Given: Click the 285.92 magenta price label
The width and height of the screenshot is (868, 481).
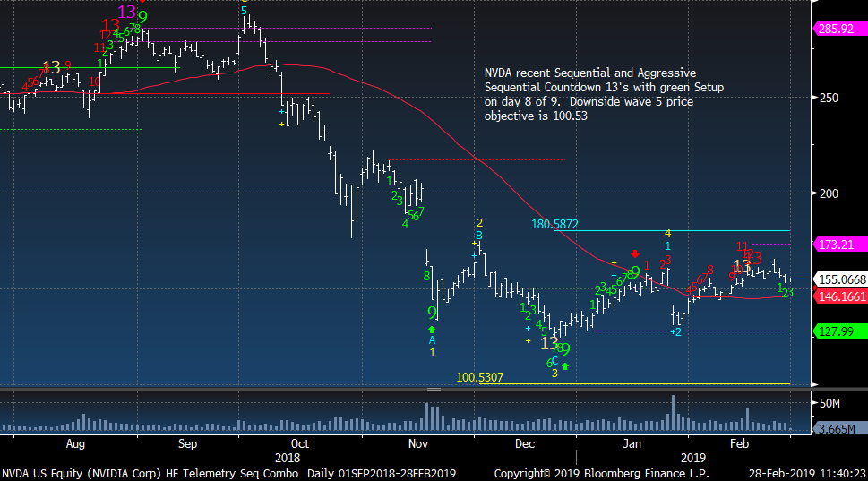Looking at the screenshot, I should [x=838, y=29].
